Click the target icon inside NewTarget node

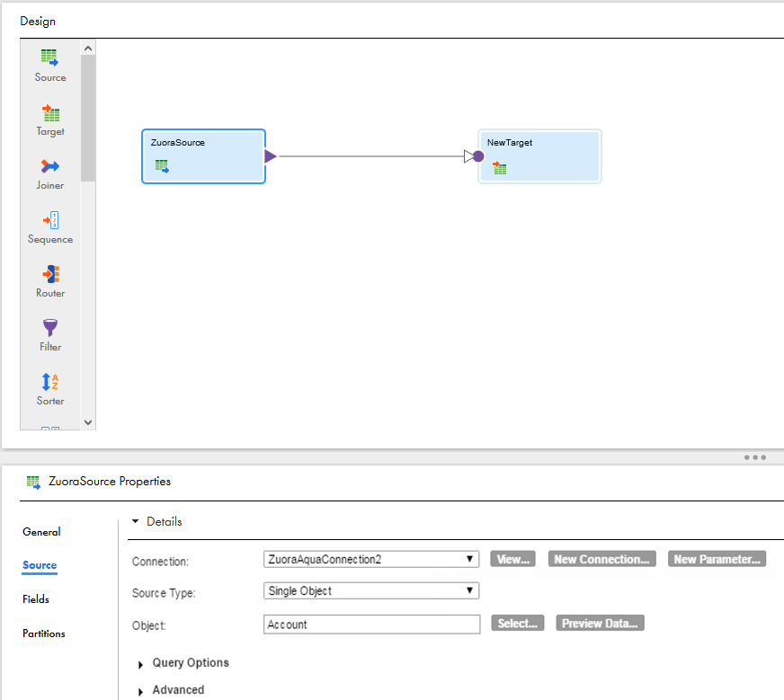499,167
